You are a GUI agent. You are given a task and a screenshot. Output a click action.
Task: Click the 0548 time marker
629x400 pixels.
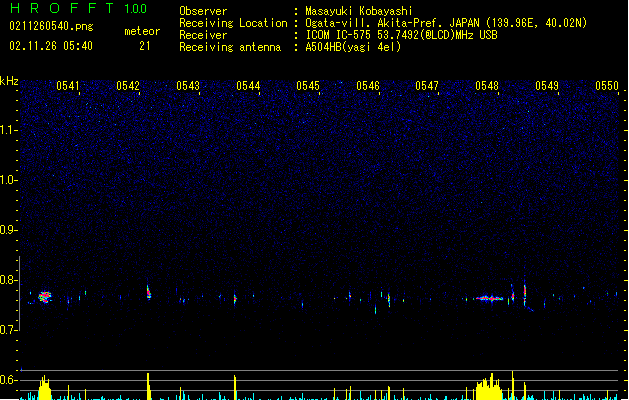click(487, 86)
